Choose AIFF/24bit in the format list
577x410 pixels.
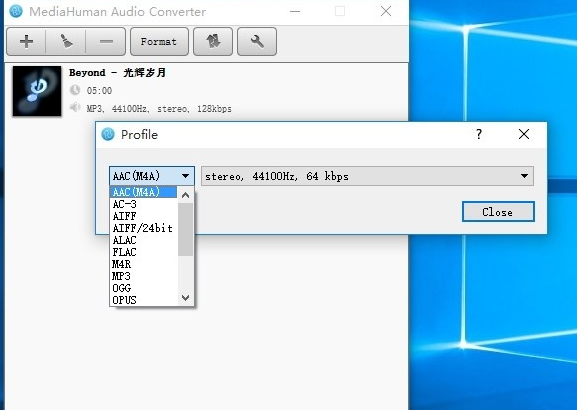(144, 228)
